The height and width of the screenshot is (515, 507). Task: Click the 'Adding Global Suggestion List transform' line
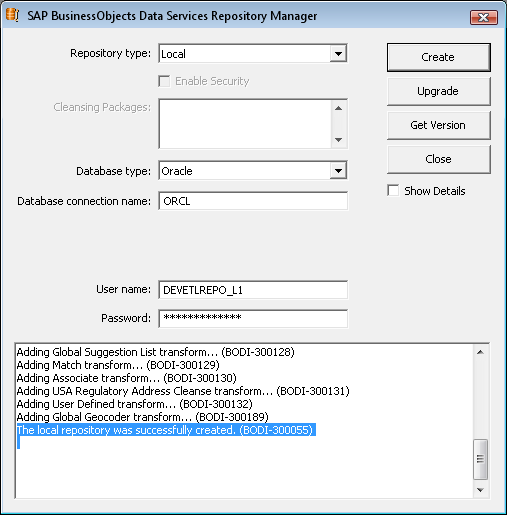[155, 352]
